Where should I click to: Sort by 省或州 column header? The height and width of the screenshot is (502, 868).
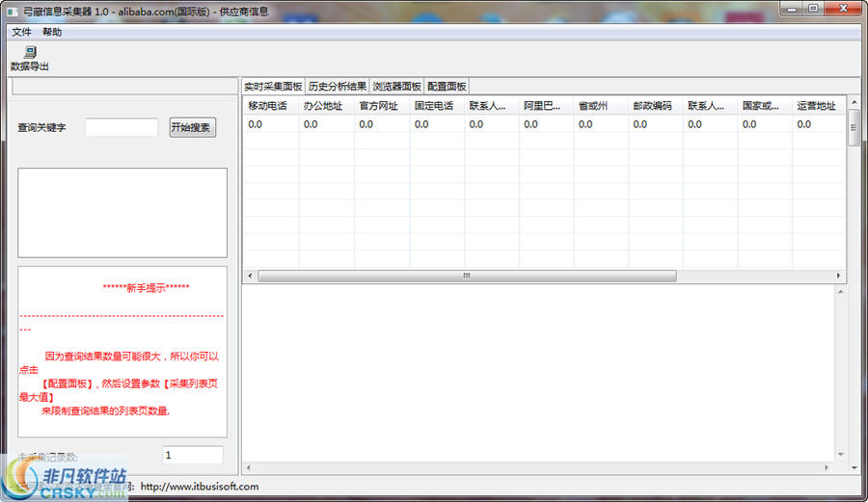coord(601,106)
